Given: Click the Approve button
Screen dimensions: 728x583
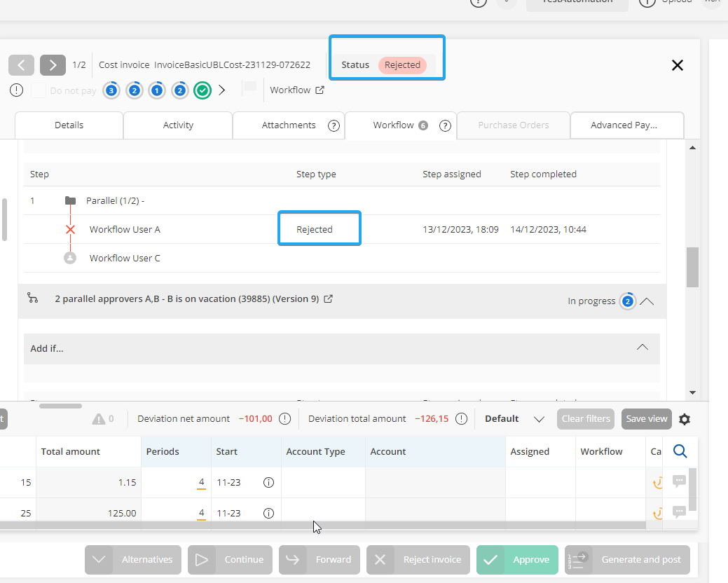Looking at the screenshot, I should point(517,560).
